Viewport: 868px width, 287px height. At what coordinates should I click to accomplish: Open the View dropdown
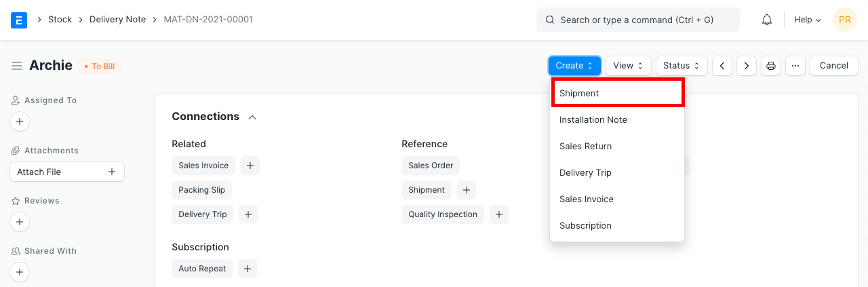(x=628, y=66)
